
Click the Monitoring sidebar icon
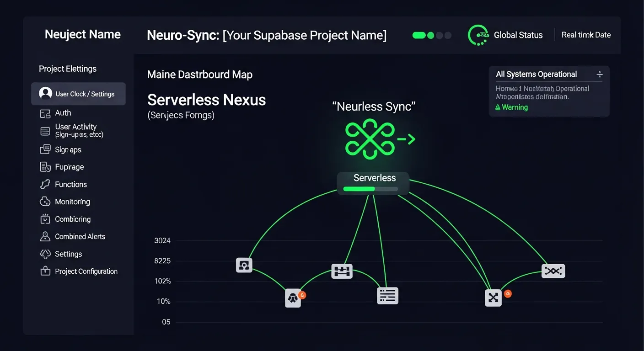tap(45, 202)
